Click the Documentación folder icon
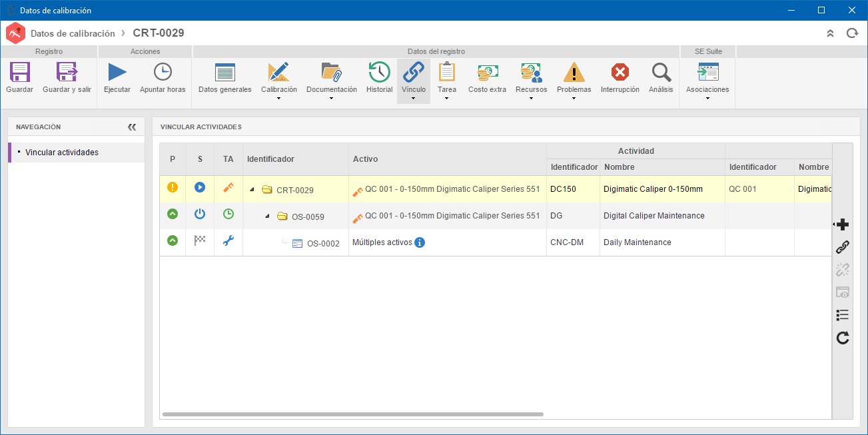868x435 pixels. [x=331, y=72]
